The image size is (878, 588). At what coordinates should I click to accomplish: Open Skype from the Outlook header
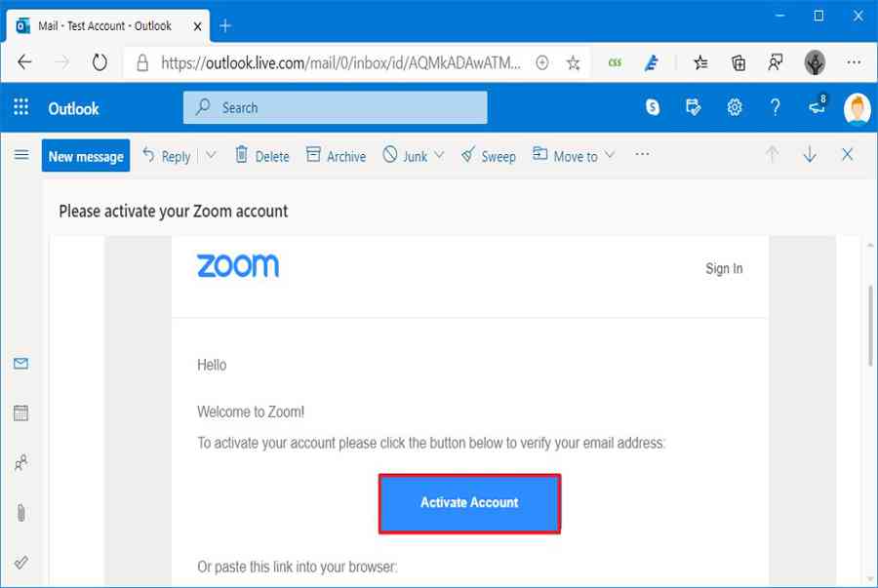[653, 108]
